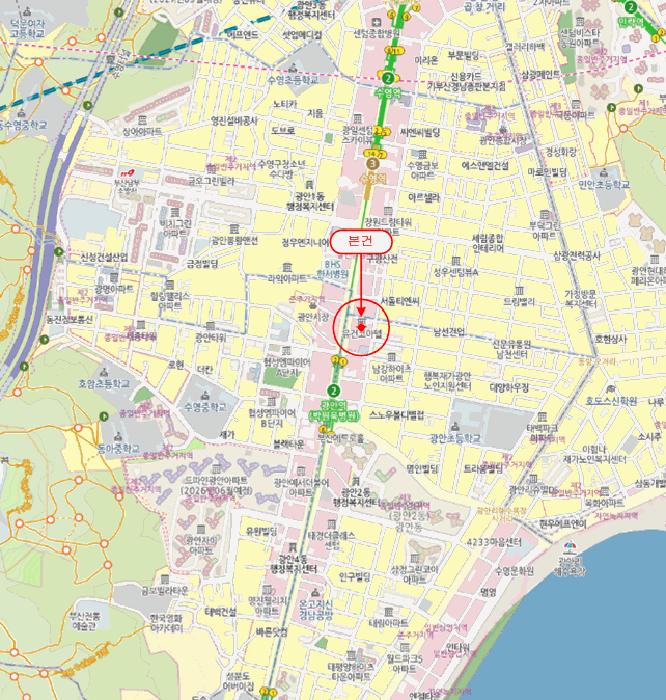Viewport: 666px width, 700px height.
Task: Click the beach parasol icon at 광안리 해수욕장
Action: (569, 547)
